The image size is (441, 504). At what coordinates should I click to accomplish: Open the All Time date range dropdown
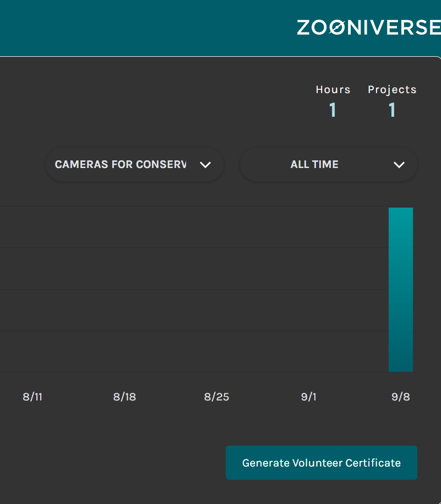[329, 165]
